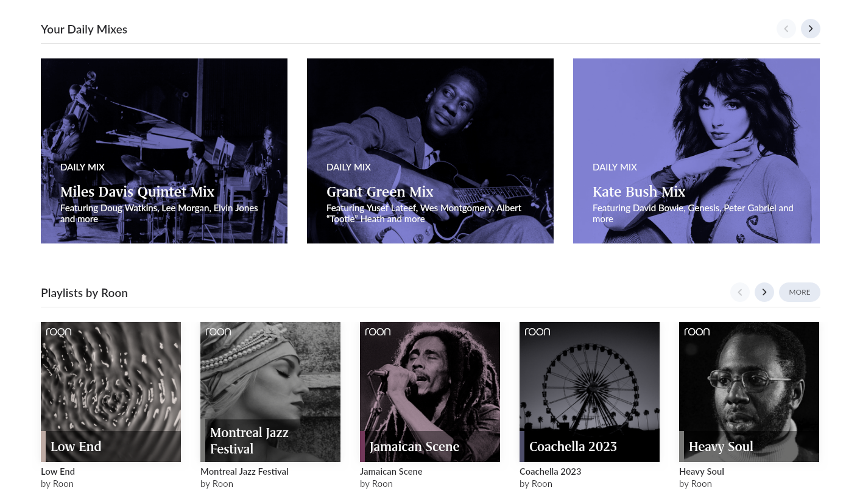860x504 pixels.
Task: Click previous arrow in Your Daily Mixes
Action: click(786, 29)
